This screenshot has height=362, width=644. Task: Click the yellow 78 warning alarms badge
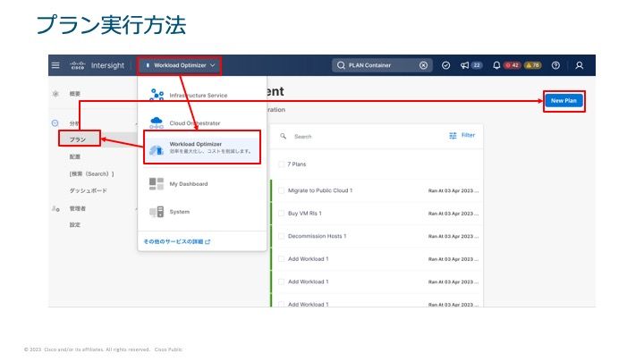click(x=533, y=65)
